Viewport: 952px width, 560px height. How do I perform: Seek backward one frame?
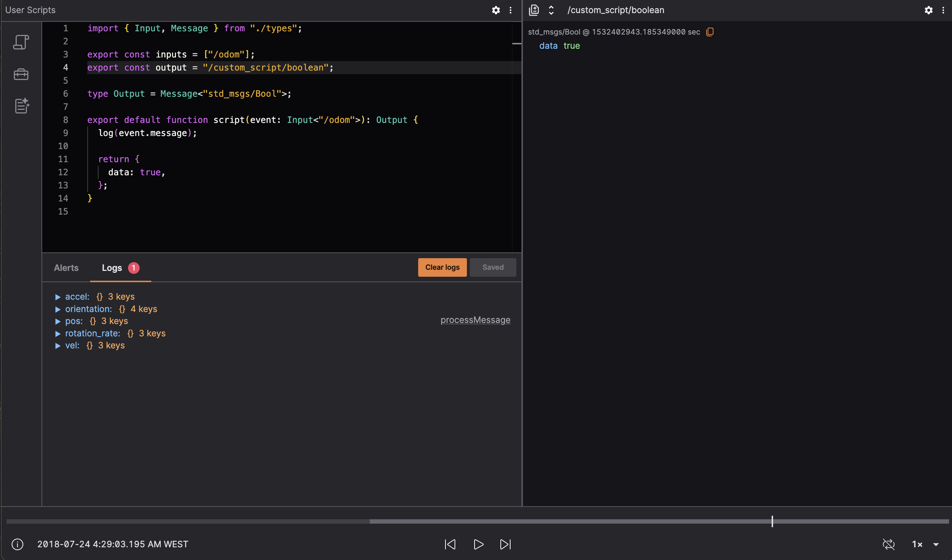click(x=450, y=544)
